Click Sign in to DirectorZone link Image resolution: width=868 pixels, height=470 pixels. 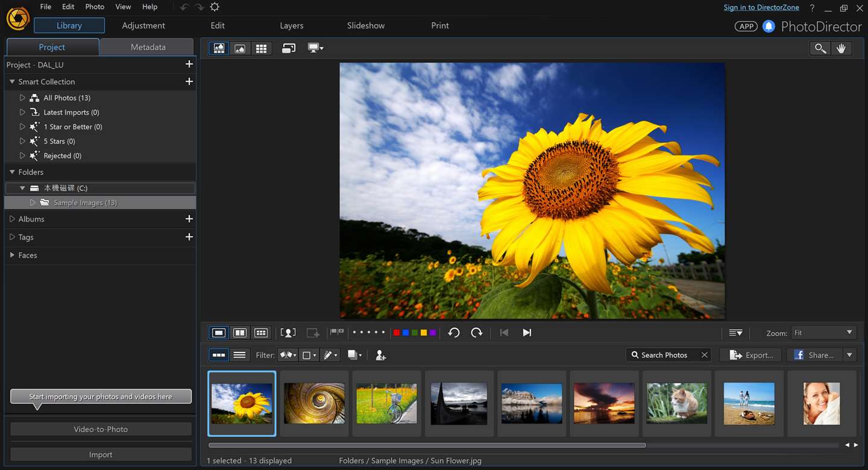click(761, 7)
